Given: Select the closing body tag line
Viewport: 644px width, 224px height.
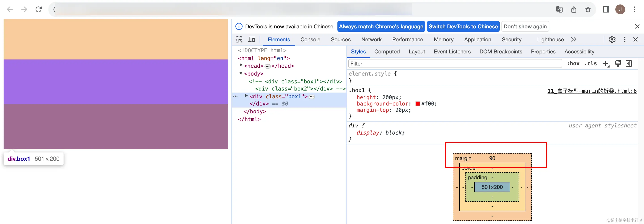Looking at the screenshot, I should [x=254, y=111].
